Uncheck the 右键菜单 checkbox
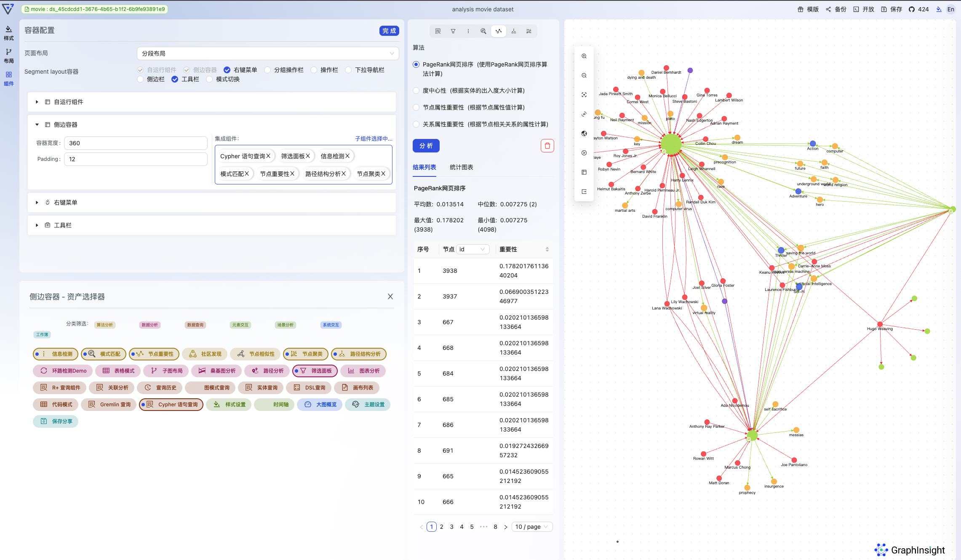Screen dimensions: 961x560 227,70
